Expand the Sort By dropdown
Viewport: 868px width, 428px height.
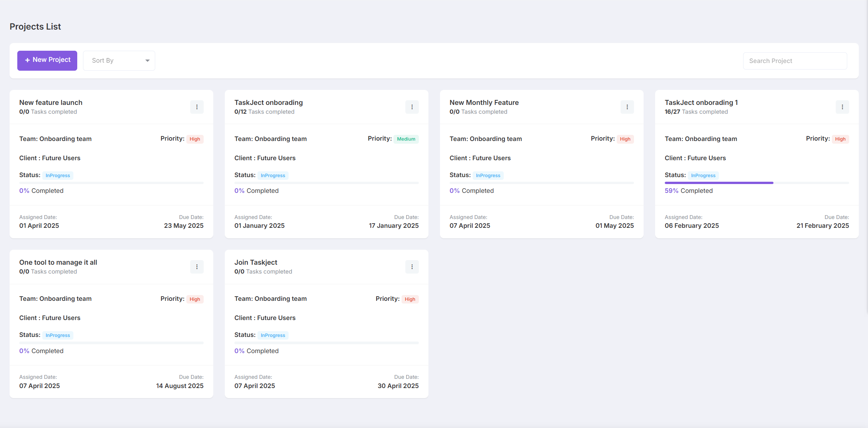tap(119, 60)
